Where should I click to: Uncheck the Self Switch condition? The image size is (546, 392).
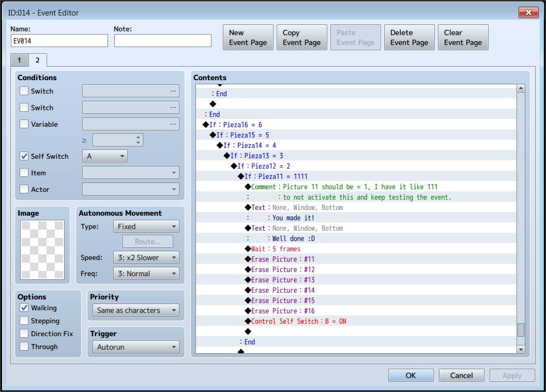[x=24, y=156]
